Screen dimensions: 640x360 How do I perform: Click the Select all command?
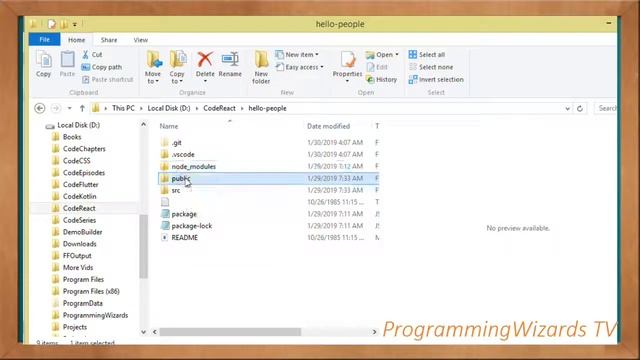[427, 54]
